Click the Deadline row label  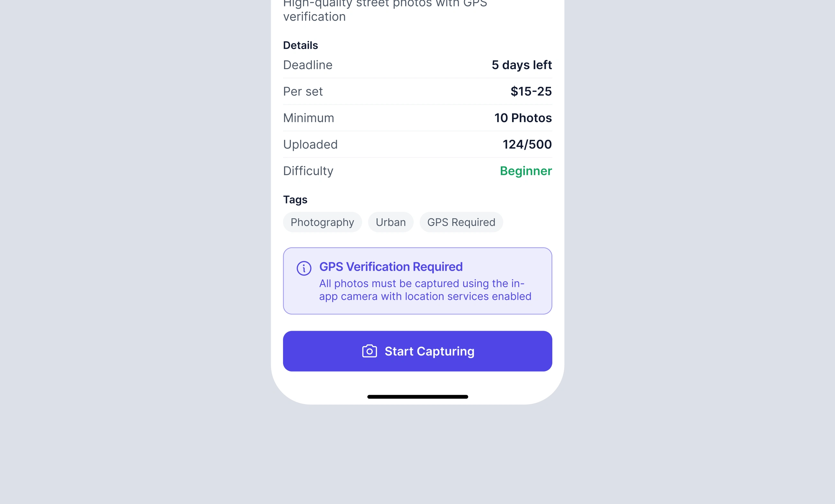308,65
